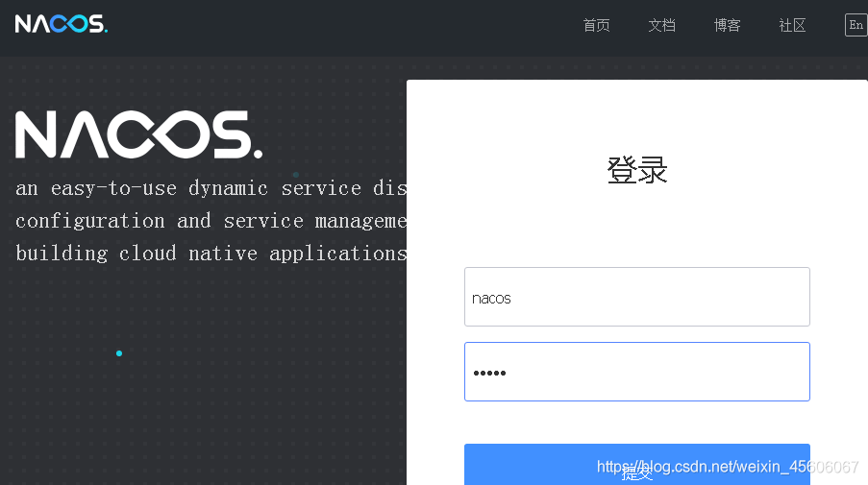Click the 登录 login heading
Viewport: 868px width, 485px height.
click(637, 170)
